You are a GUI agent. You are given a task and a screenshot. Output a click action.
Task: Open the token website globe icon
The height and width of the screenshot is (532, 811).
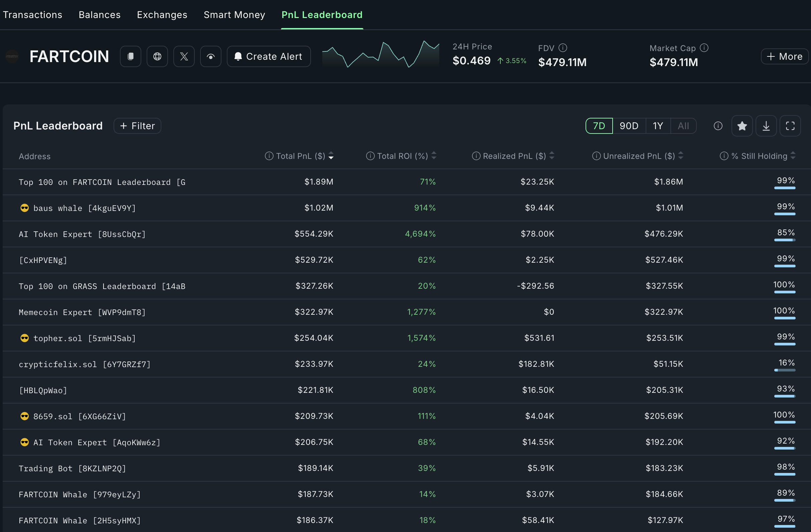coord(157,56)
